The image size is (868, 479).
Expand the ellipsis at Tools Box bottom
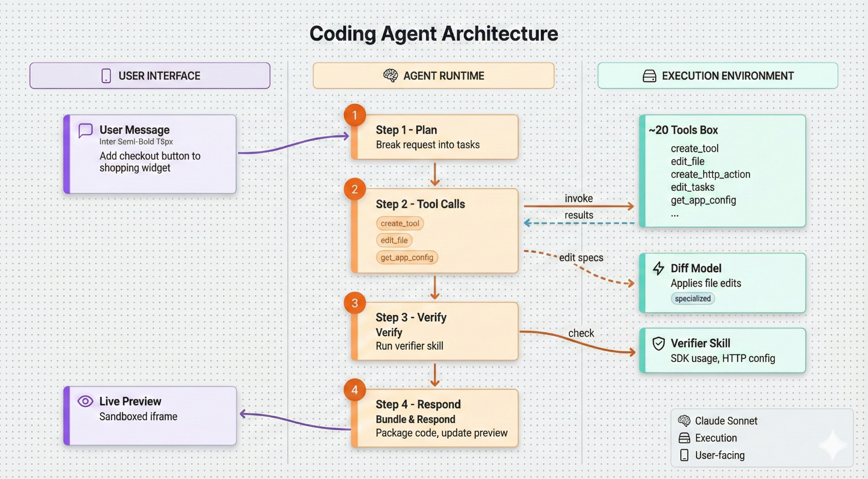coord(675,214)
